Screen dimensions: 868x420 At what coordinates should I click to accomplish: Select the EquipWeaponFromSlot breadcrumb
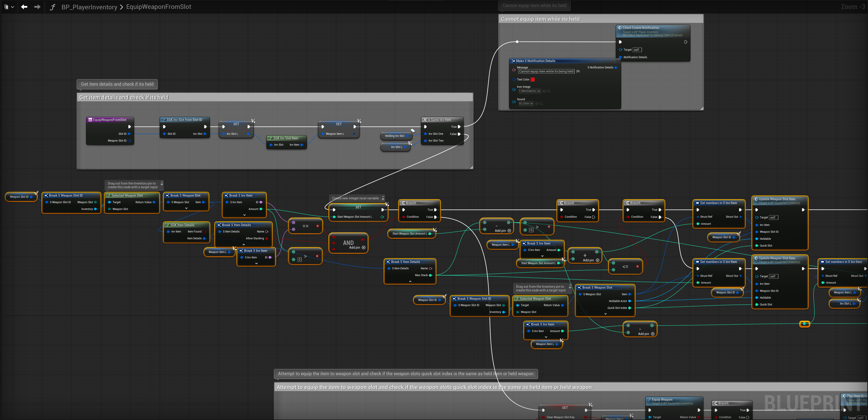click(158, 7)
